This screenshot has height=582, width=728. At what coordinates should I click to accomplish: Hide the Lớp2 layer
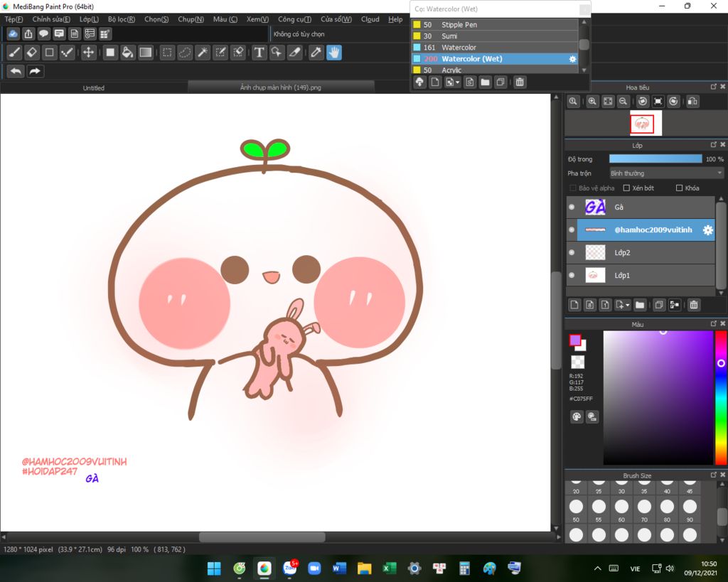coord(572,252)
